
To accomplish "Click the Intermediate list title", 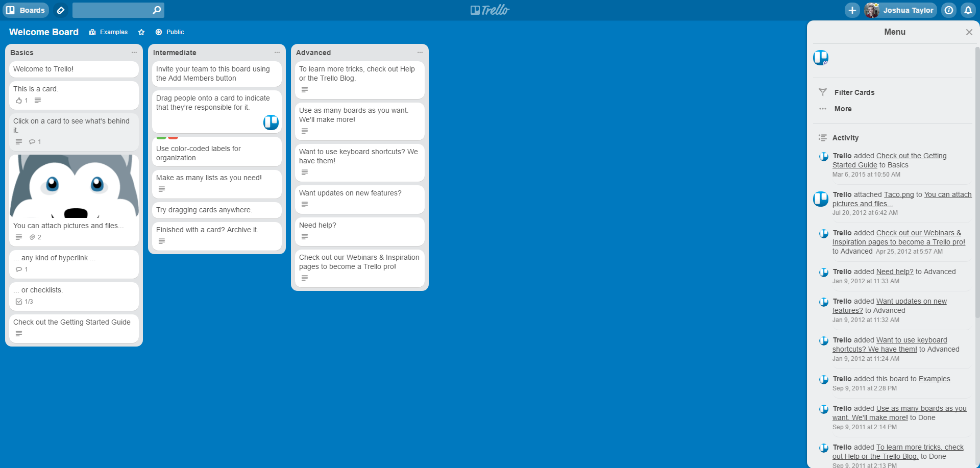I will pyautogui.click(x=175, y=53).
